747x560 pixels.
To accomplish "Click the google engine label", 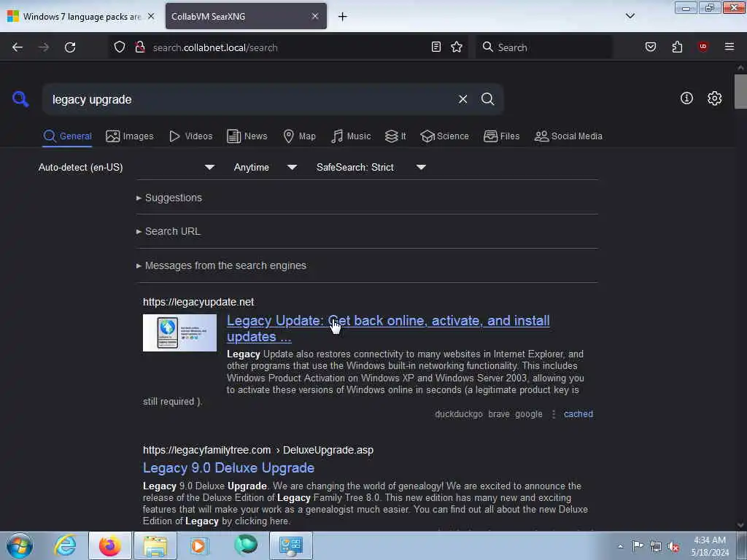I will tap(529, 414).
